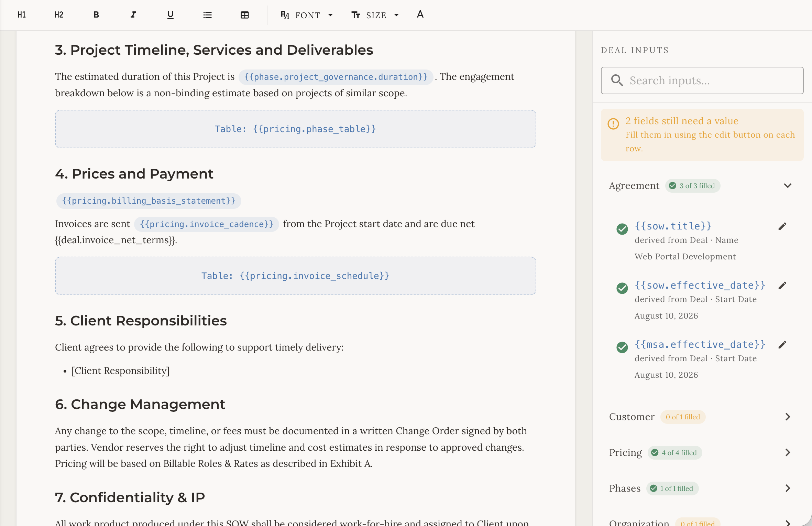
Task: Click the Search inputs field
Action: 702,80
